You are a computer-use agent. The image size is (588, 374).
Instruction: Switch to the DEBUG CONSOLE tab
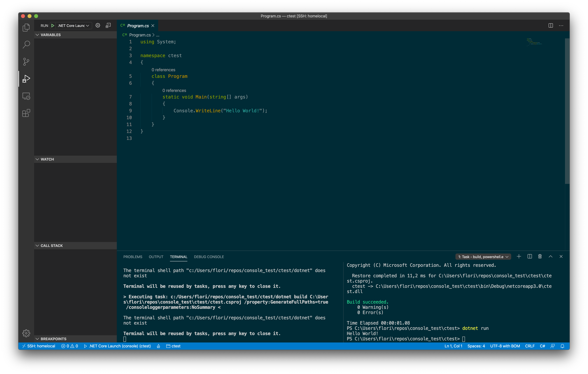click(x=209, y=257)
